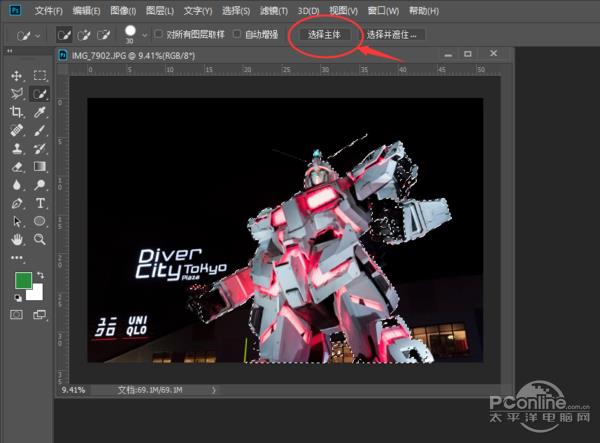Open the 图像(I) menu
The image size is (600, 443).
[x=123, y=11]
